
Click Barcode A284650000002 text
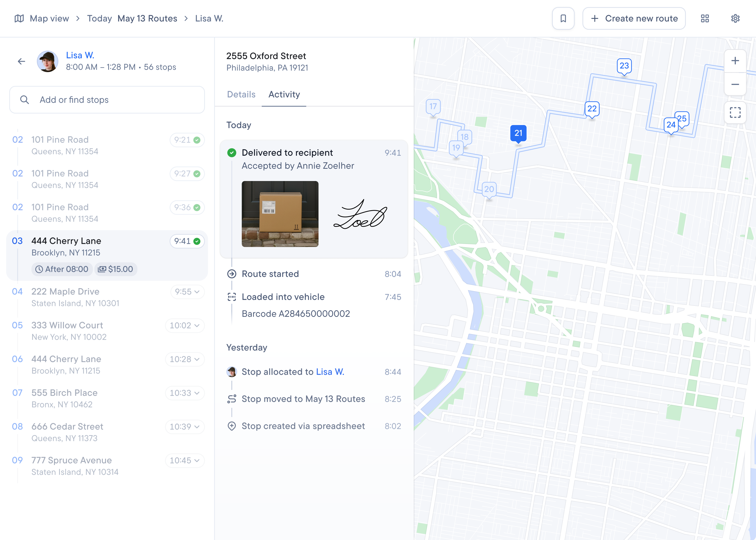coord(296,313)
